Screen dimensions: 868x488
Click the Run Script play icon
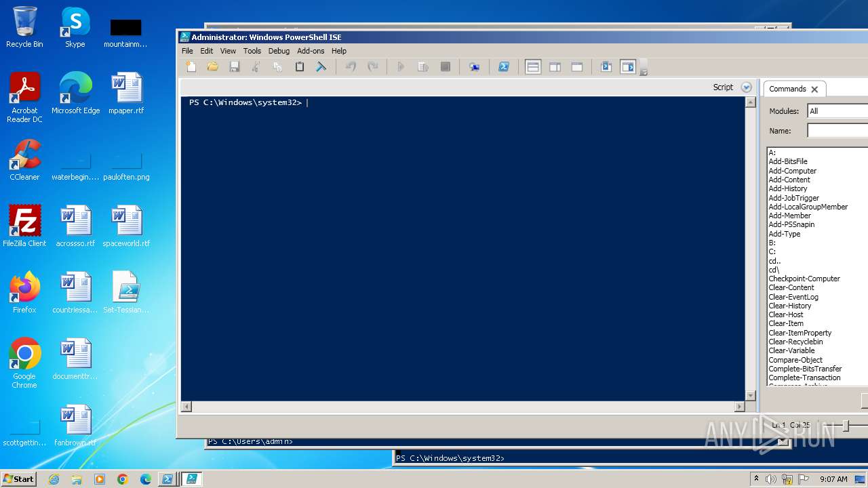click(x=401, y=66)
